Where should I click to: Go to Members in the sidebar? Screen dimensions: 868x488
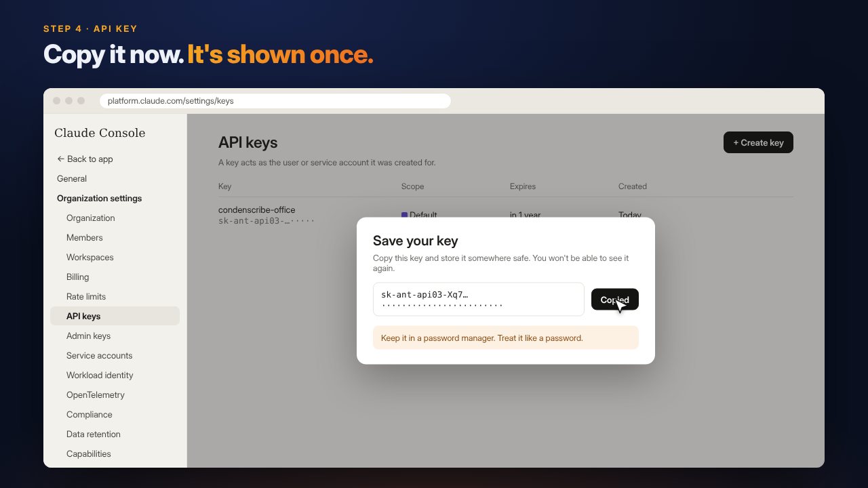point(85,237)
